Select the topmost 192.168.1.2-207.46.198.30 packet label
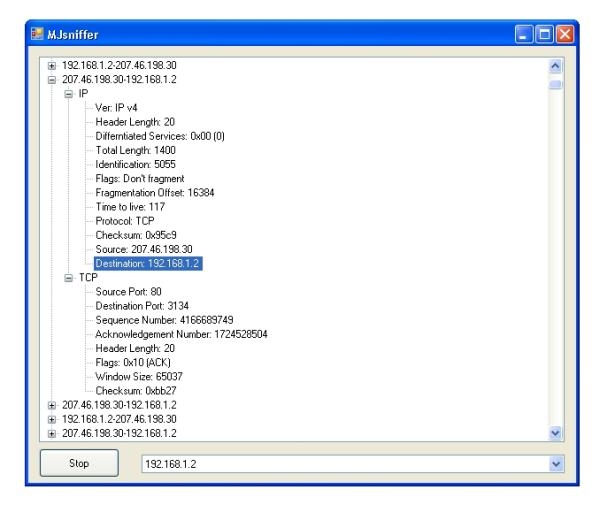 (x=119, y=65)
